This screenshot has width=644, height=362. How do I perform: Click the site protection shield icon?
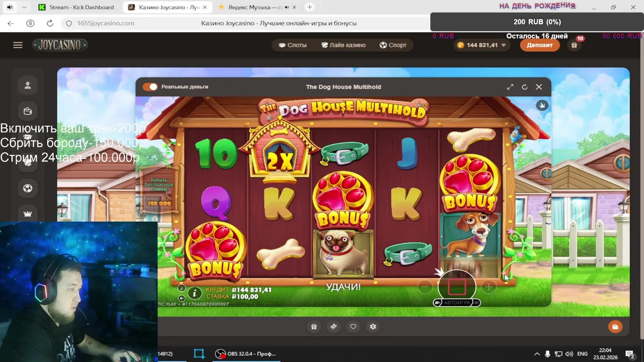69,23
